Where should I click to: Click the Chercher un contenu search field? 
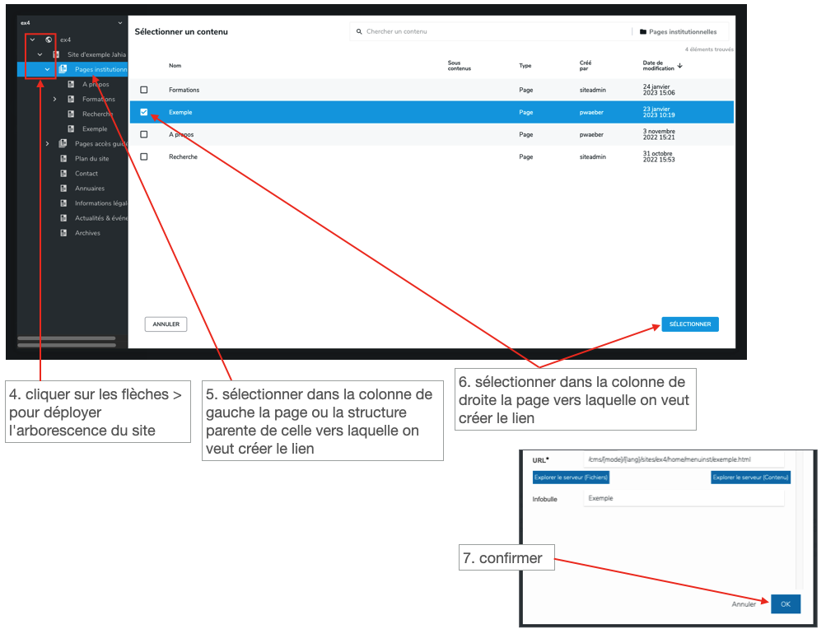point(494,32)
